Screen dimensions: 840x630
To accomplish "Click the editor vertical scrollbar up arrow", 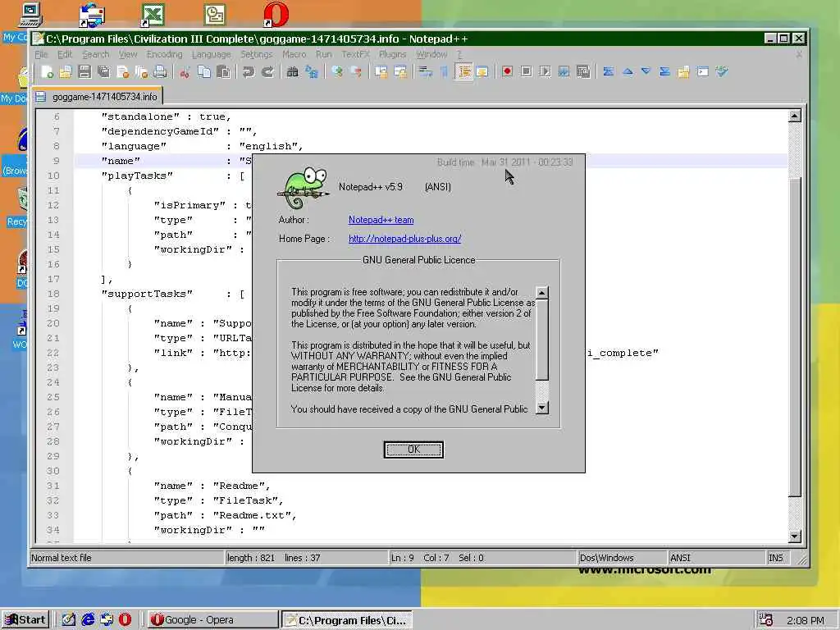I will (x=794, y=116).
